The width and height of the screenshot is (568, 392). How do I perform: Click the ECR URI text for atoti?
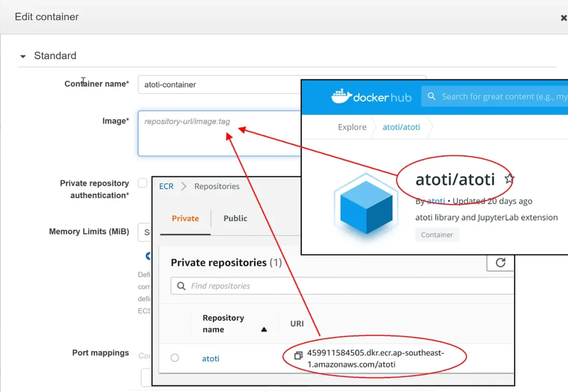click(x=376, y=358)
